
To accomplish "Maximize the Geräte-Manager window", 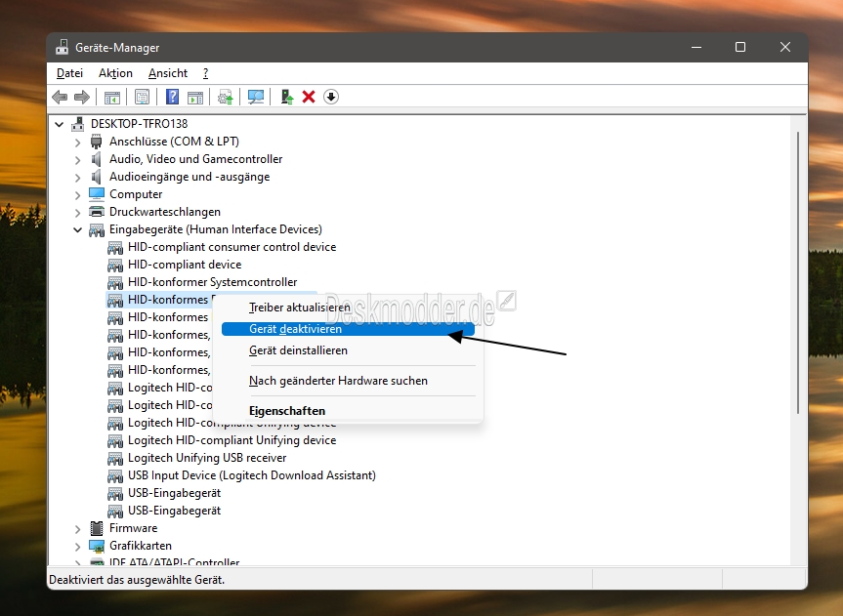I will 740,47.
